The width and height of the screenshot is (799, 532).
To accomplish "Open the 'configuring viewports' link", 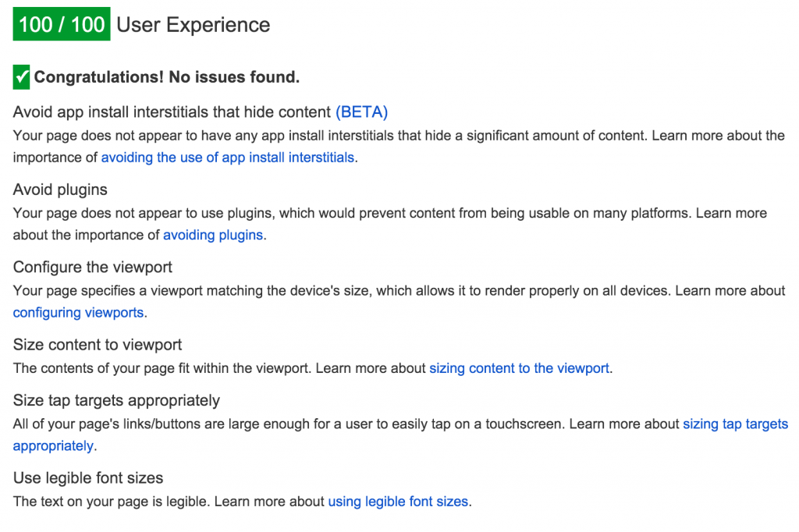I will (x=78, y=313).
